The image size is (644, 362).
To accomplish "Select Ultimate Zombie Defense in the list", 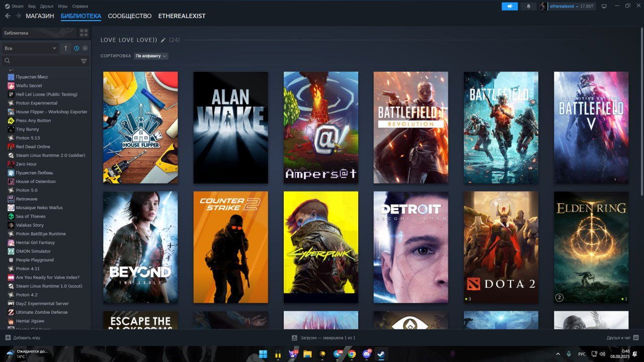I will click(x=42, y=312).
